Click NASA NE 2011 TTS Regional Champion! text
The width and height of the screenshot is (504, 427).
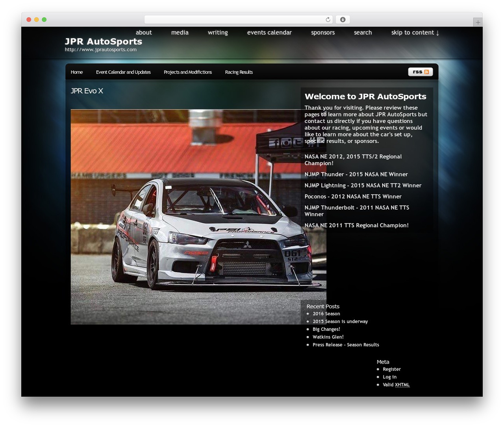356,225
